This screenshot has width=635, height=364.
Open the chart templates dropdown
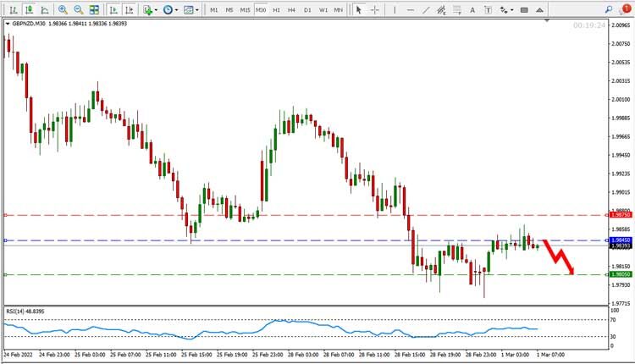(191, 10)
